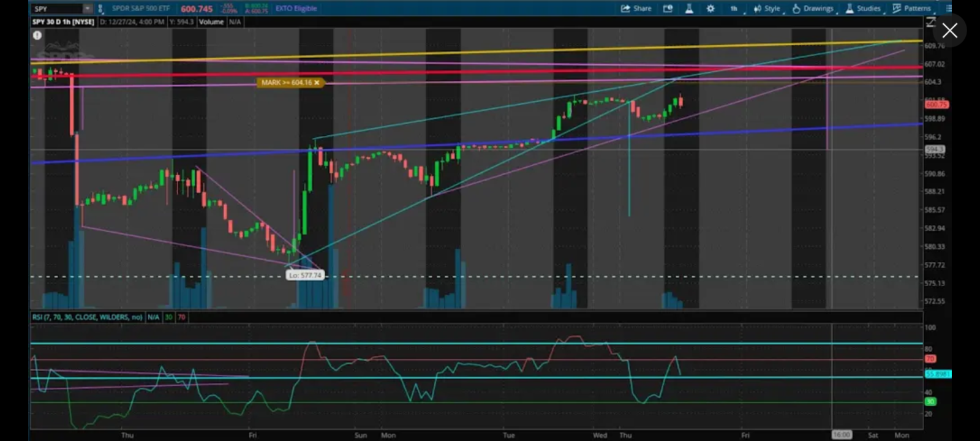
Task: Click the 100 level on RSI axis
Action: [x=930, y=328]
